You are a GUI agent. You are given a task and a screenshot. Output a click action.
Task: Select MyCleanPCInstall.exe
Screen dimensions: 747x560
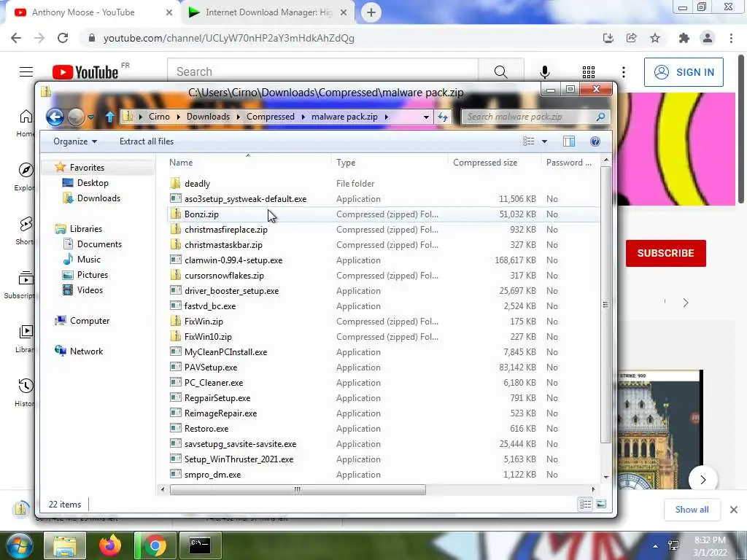226,352
